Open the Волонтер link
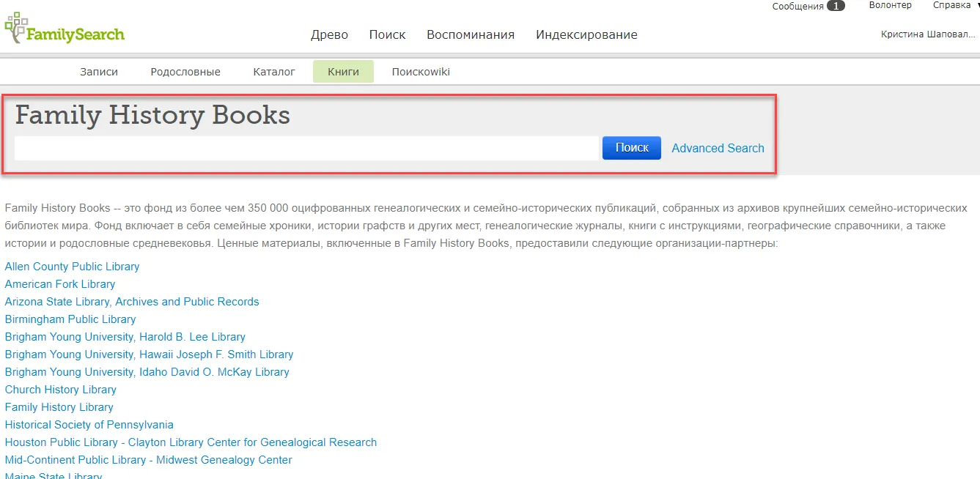 [x=890, y=5]
